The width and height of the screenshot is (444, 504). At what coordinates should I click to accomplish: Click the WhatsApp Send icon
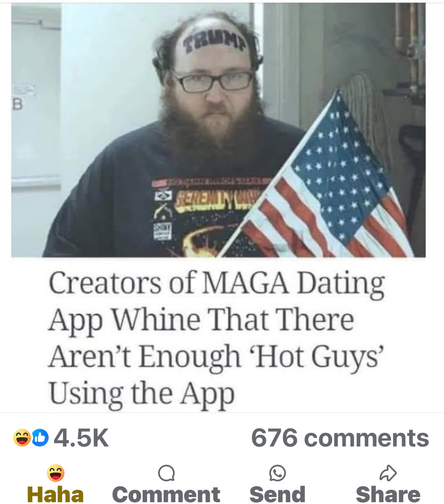(277, 473)
